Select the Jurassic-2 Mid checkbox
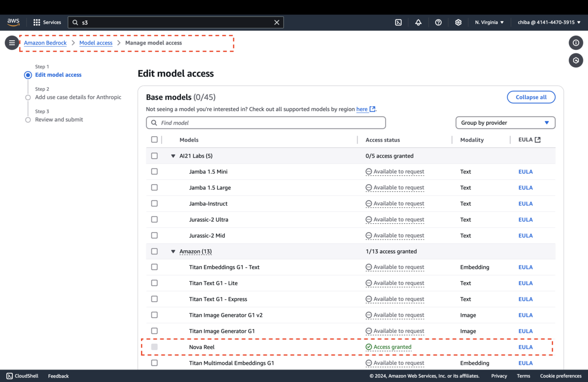Screen dimensions: 588x382 pyautogui.click(x=154, y=236)
